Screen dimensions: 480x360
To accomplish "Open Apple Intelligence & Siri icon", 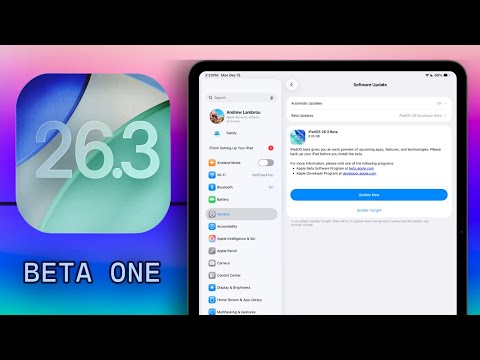I will pyautogui.click(x=212, y=239).
